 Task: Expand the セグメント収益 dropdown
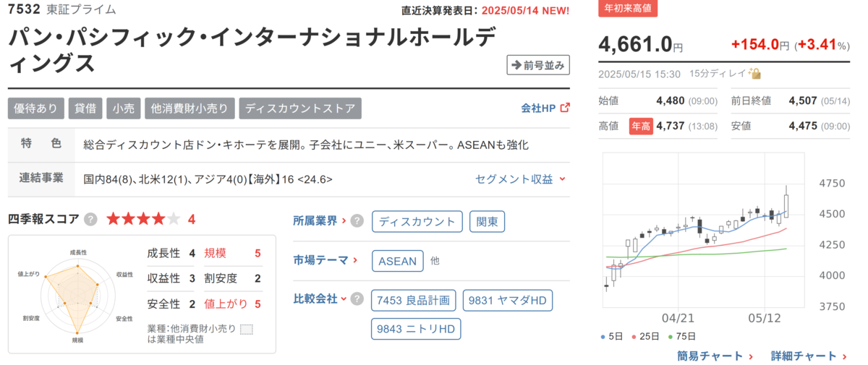click(520, 179)
